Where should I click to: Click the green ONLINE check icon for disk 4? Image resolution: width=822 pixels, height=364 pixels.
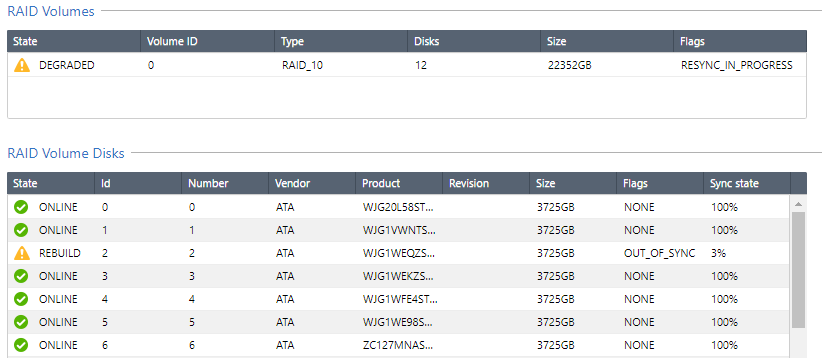tap(21, 299)
